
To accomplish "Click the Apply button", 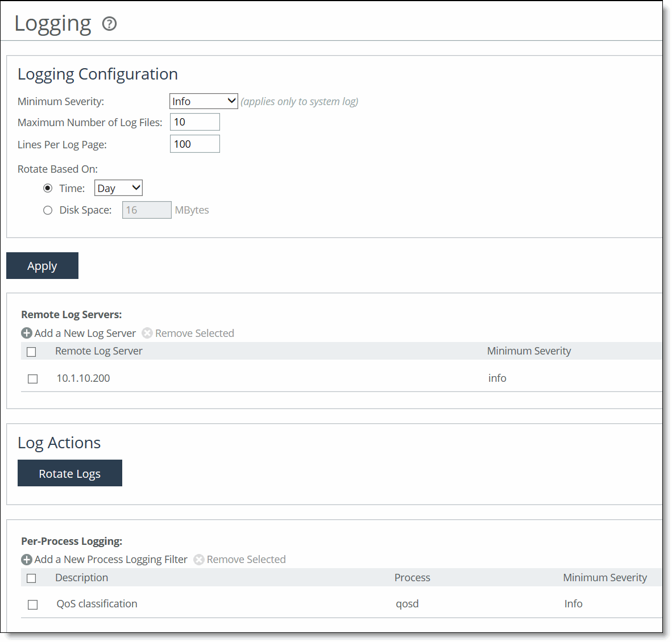I will 42,265.
